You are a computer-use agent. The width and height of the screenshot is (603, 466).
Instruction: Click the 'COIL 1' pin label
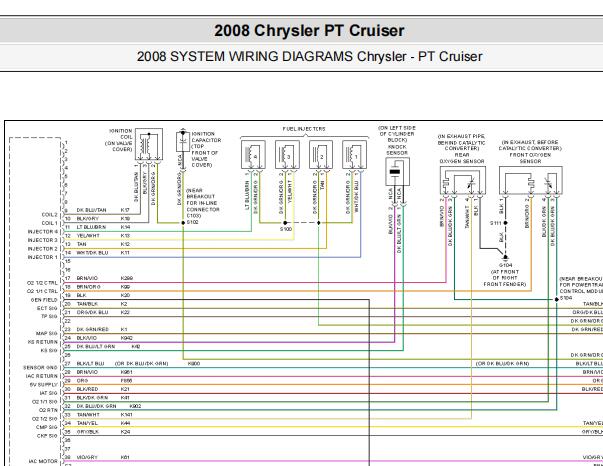click(49, 223)
